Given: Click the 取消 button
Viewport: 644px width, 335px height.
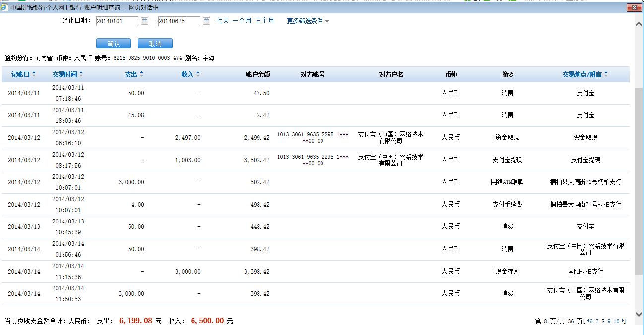Looking at the screenshot, I should tap(155, 44).
